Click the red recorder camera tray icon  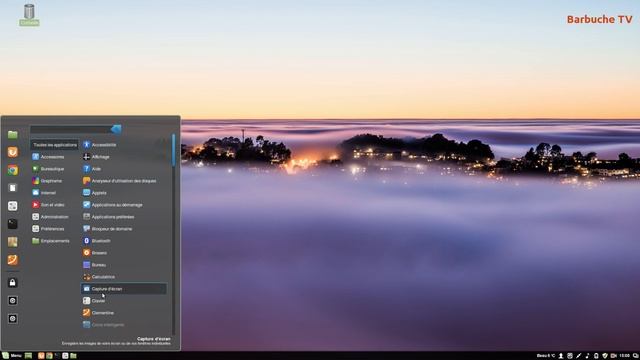click(613, 356)
